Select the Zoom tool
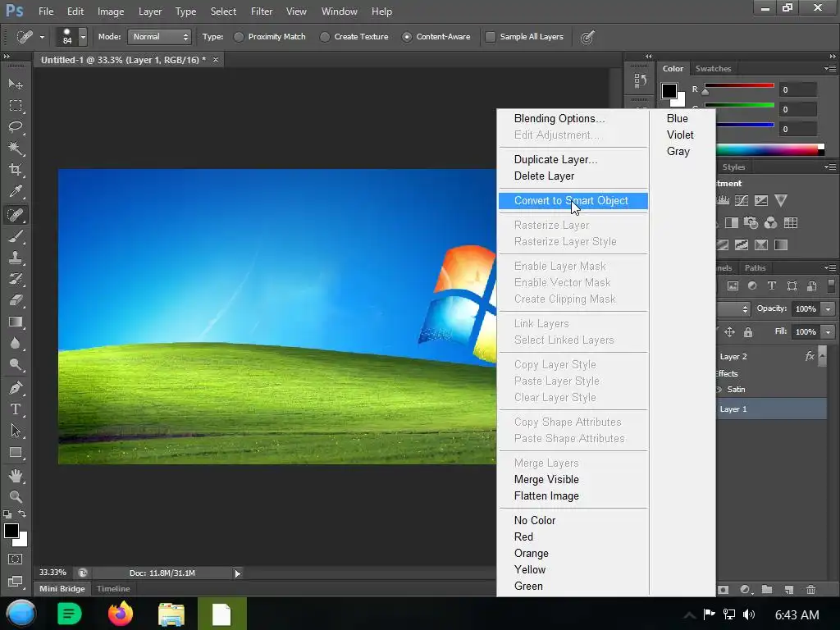This screenshot has width=840, height=630. pos(16,496)
